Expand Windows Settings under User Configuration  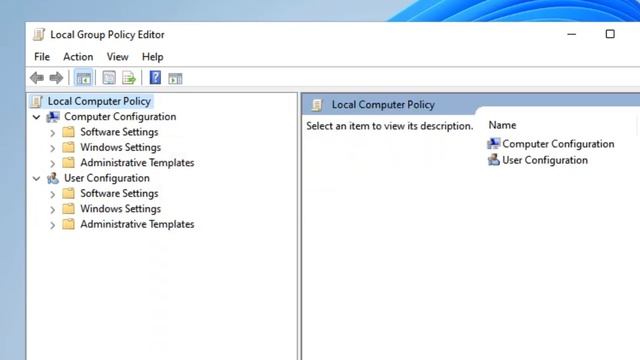tap(53, 210)
